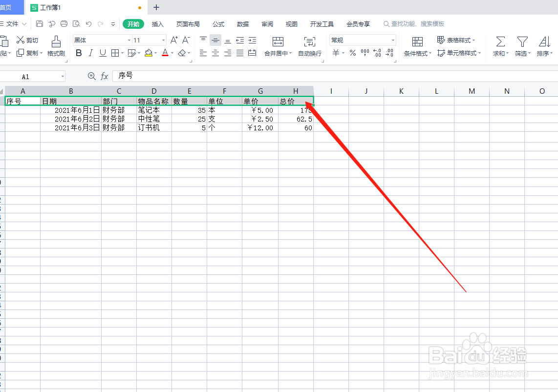The width and height of the screenshot is (558, 392).
Task: Align text right horizontally
Action: [x=228, y=53]
